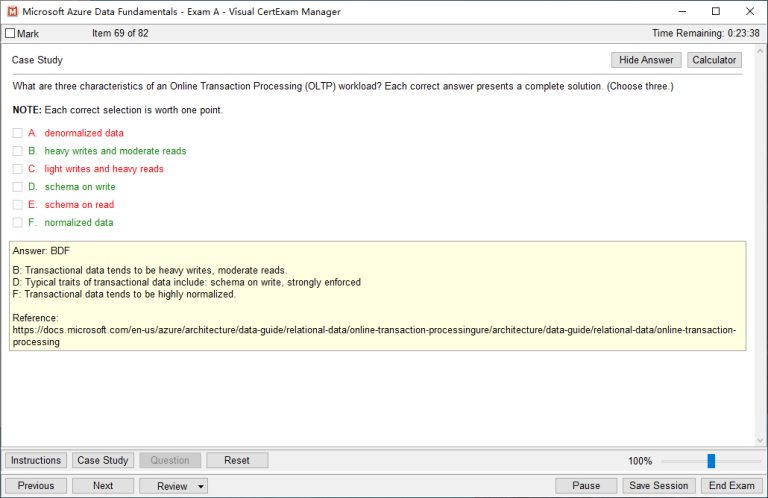Check answer D schema on write

[x=17, y=187]
